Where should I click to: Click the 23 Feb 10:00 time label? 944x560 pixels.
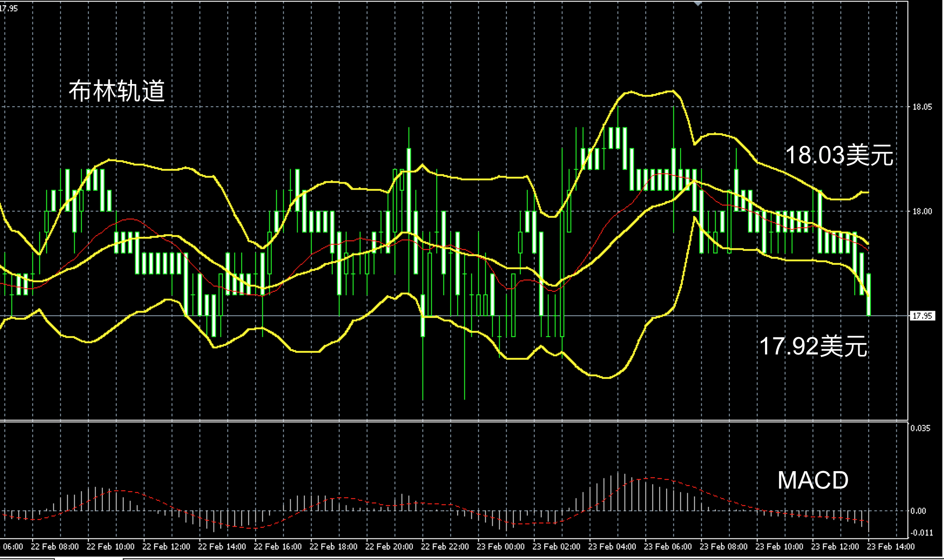[779, 547]
